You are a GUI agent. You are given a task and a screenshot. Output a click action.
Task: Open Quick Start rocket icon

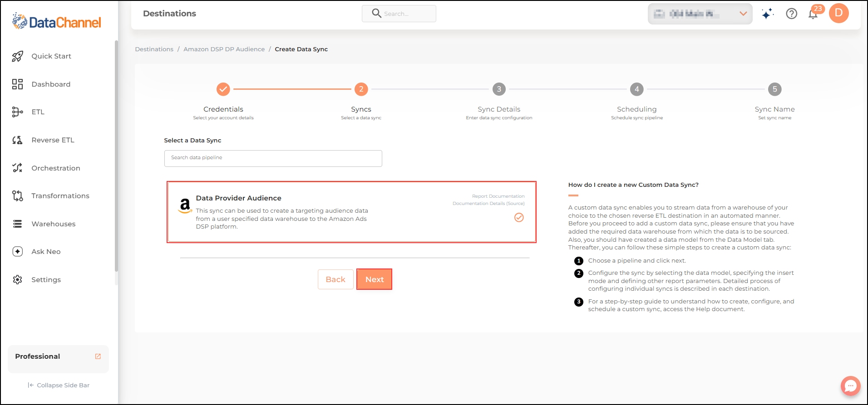pos(17,56)
